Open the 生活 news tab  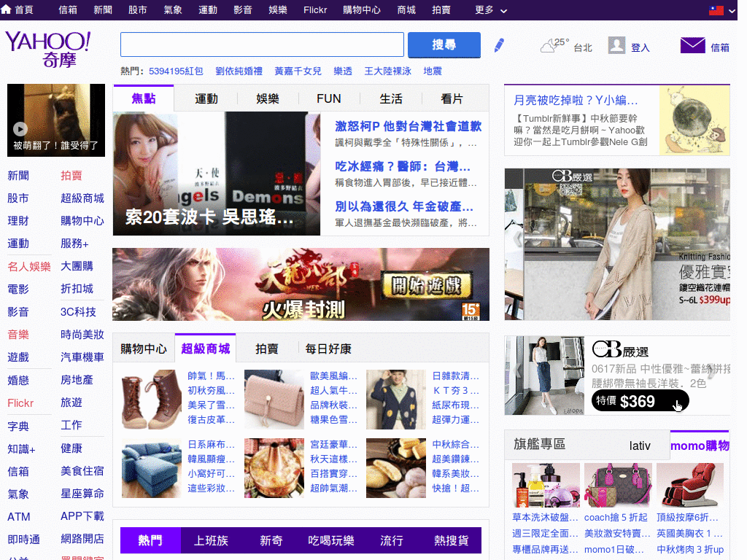click(391, 98)
